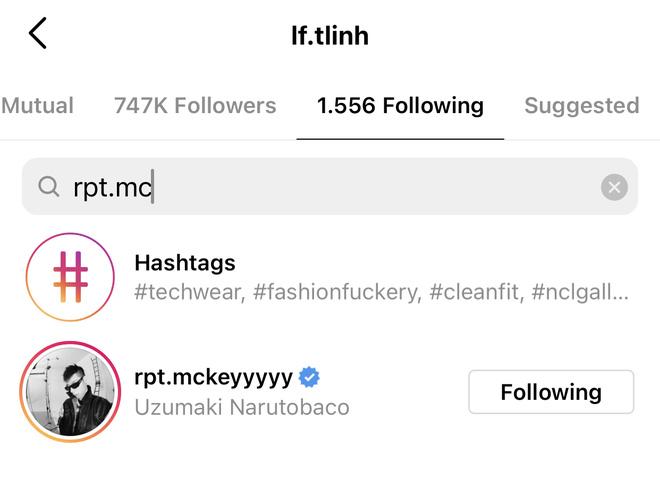View rpt.mckeyyyyy's story profile picture
The width and height of the screenshot is (660, 488).
(70, 391)
